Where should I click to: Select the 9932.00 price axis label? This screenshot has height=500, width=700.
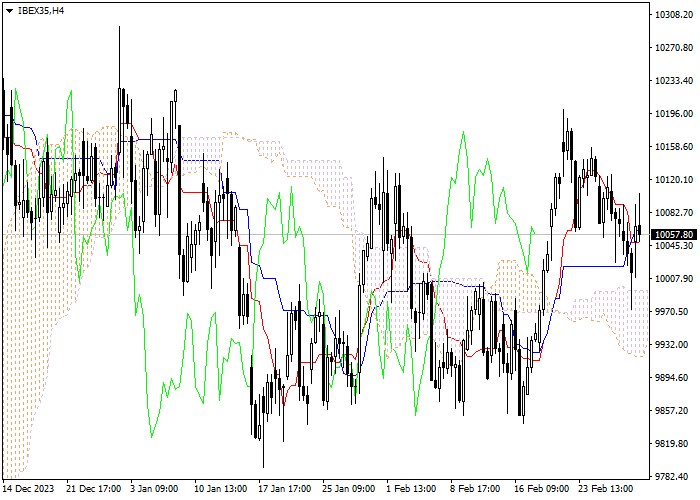click(671, 345)
